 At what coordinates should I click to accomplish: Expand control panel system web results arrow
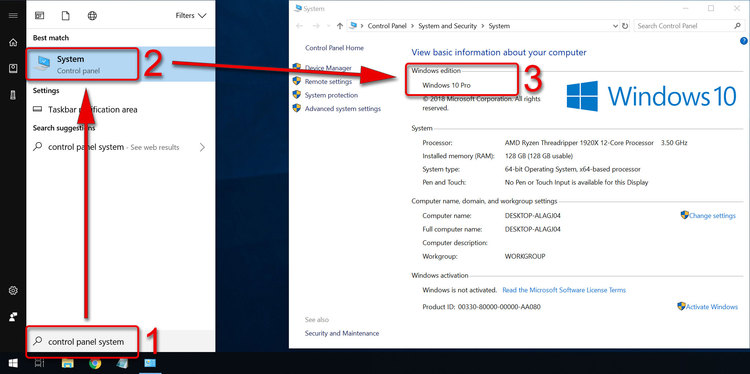202,147
